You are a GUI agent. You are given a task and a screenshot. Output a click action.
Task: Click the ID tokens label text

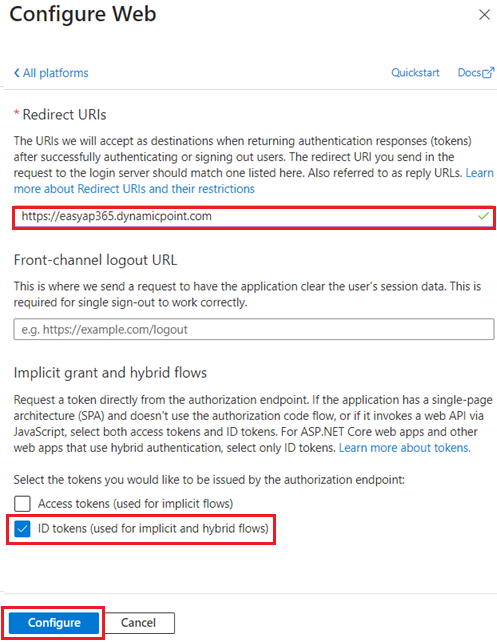[153, 529]
